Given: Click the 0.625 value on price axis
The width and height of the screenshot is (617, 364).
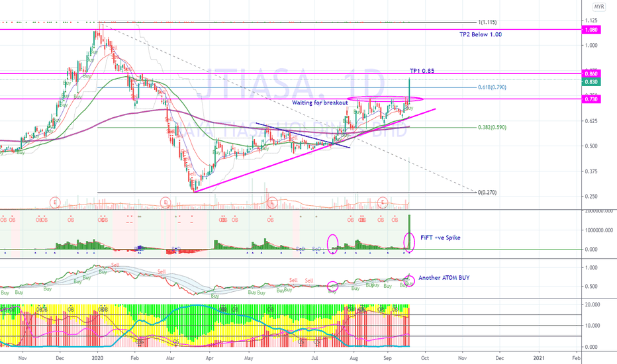Looking at the screenshot, I should click(591, 121).
